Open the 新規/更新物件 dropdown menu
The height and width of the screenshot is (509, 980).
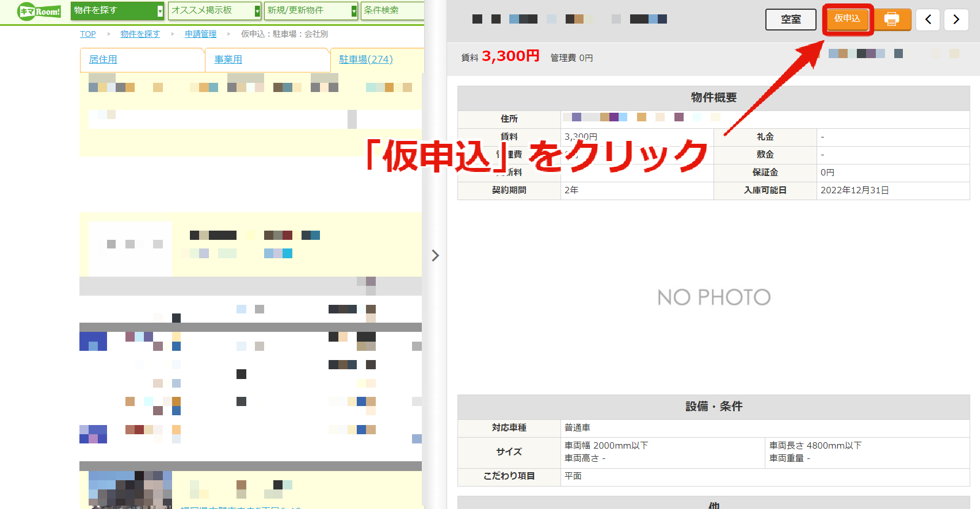coord(311,10)
